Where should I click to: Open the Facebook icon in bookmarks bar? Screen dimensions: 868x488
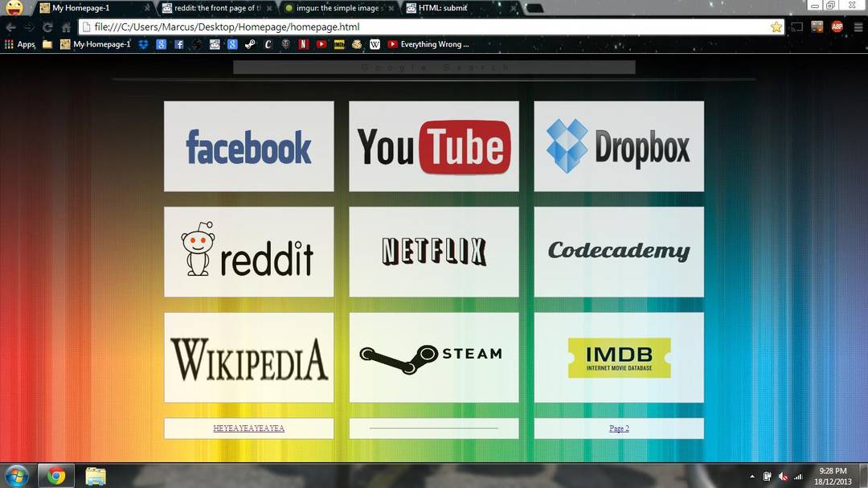(x=178, y=44)
